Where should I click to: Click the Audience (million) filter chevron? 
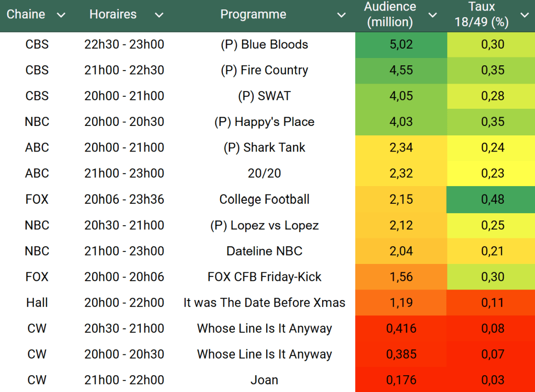[432, 15]
